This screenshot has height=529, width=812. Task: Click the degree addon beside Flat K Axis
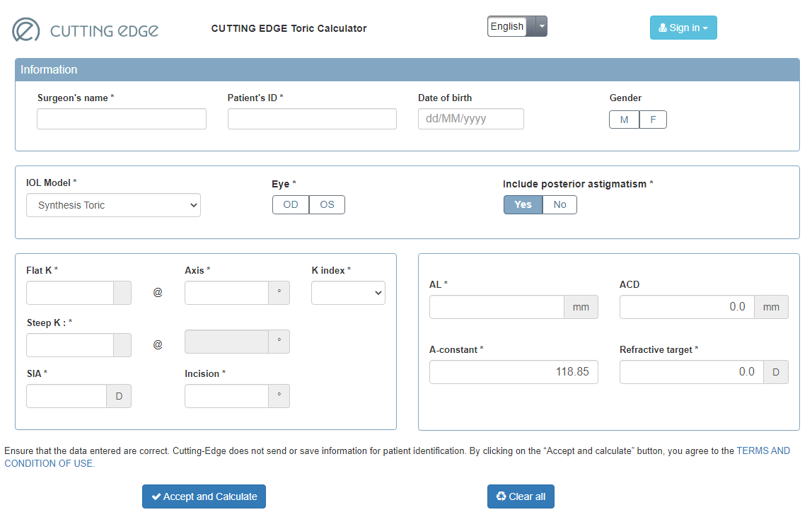[279, 293]
